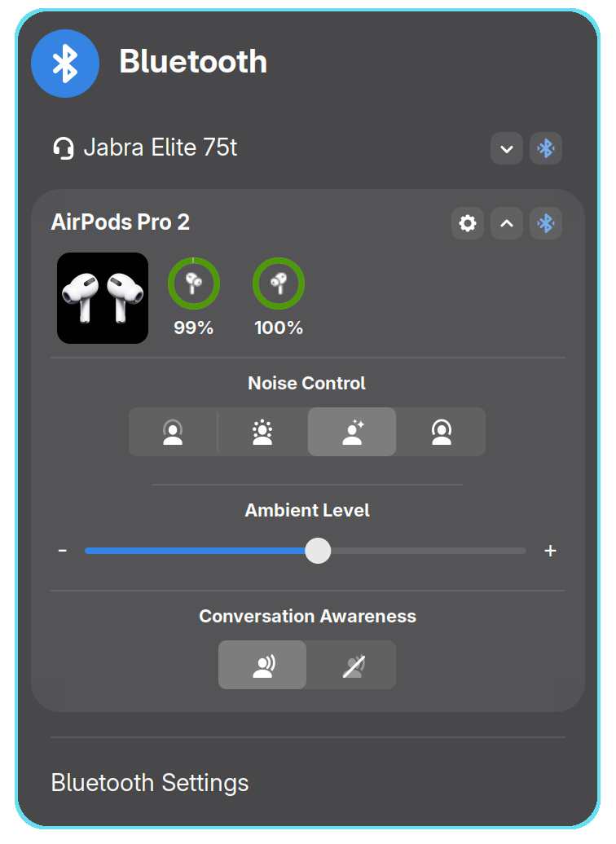
Task: Click the large blue Bluetooth toggle icon
Action: tap(65, 64)
